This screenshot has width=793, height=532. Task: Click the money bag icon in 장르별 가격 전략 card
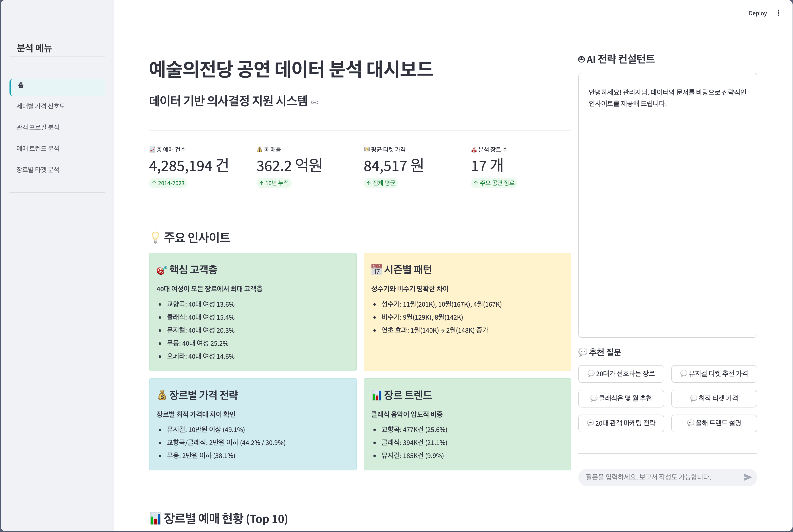(162, 395)
